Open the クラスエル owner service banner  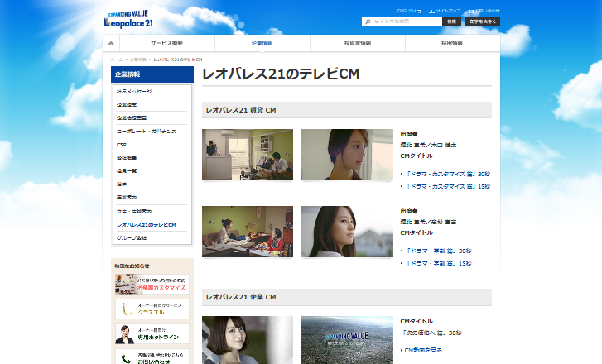(152, 309)
